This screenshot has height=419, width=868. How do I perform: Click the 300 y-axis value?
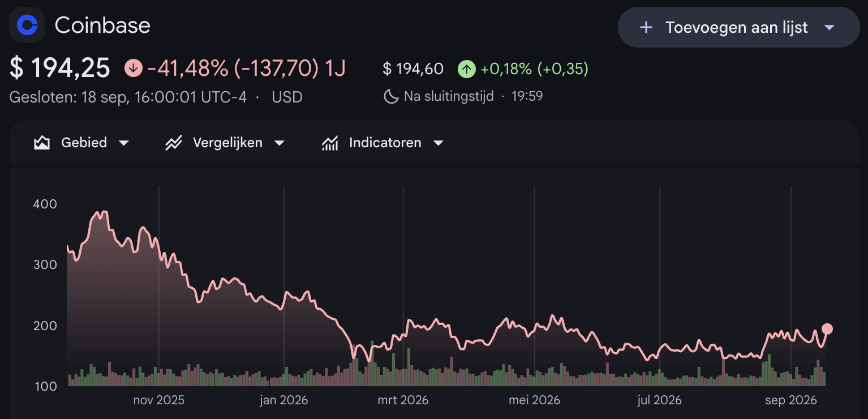point(46,264)
